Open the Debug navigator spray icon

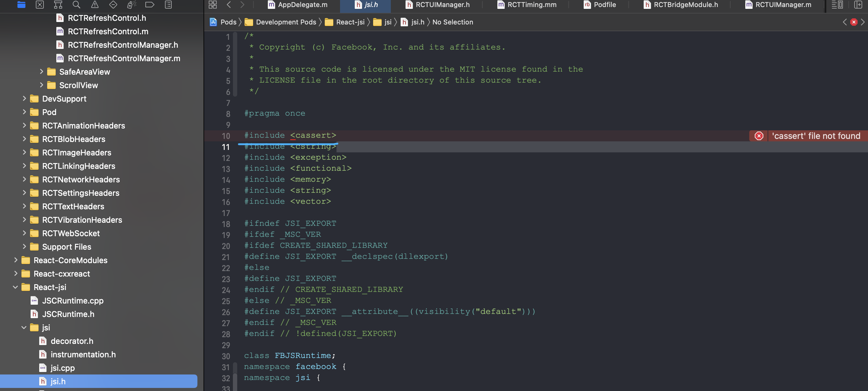pyautogui.click(x=131, y=5)
